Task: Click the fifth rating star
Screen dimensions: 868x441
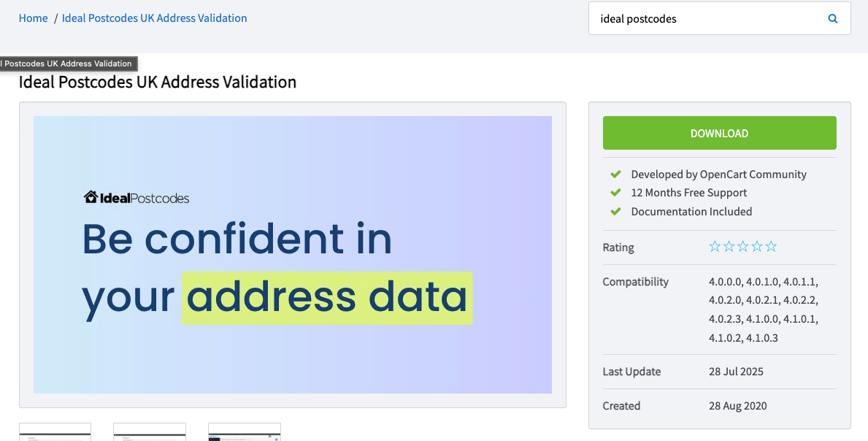Action: point(771,247)
